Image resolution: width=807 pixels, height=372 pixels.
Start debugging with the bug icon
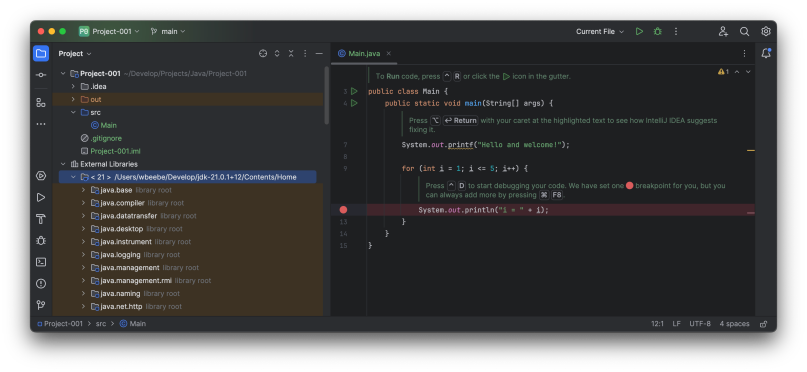(x=658, y=31)
